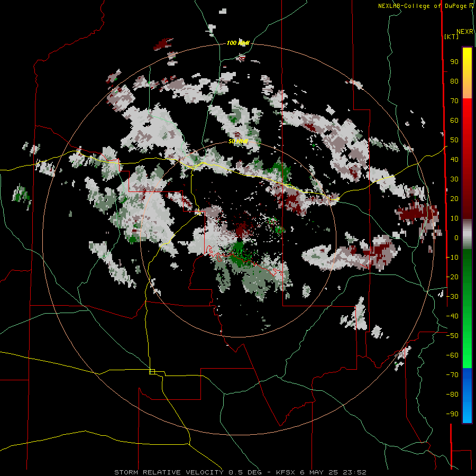Click the -50 value on the velocity scale

tap(452, 336)
